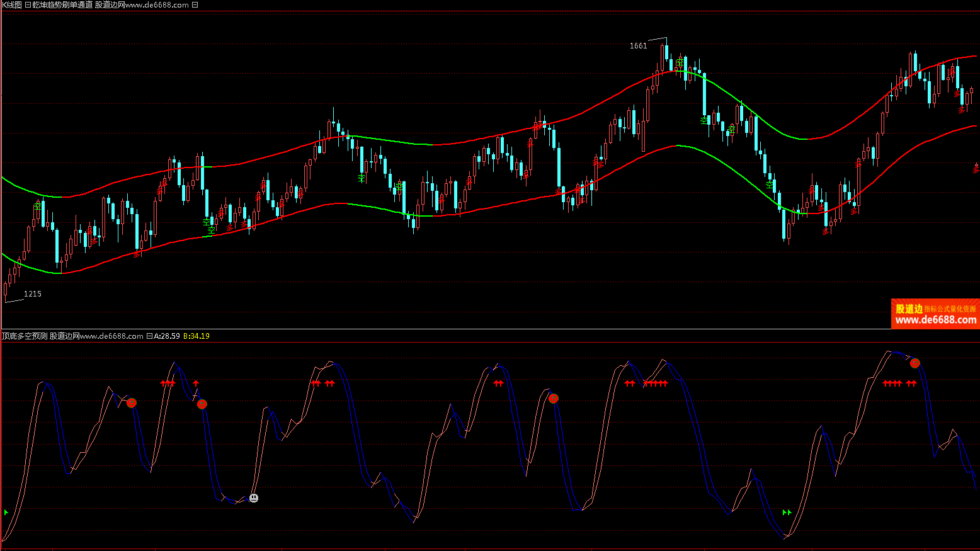
Task: Click the 1215 low price label
Action: click(x=33, y=294)
